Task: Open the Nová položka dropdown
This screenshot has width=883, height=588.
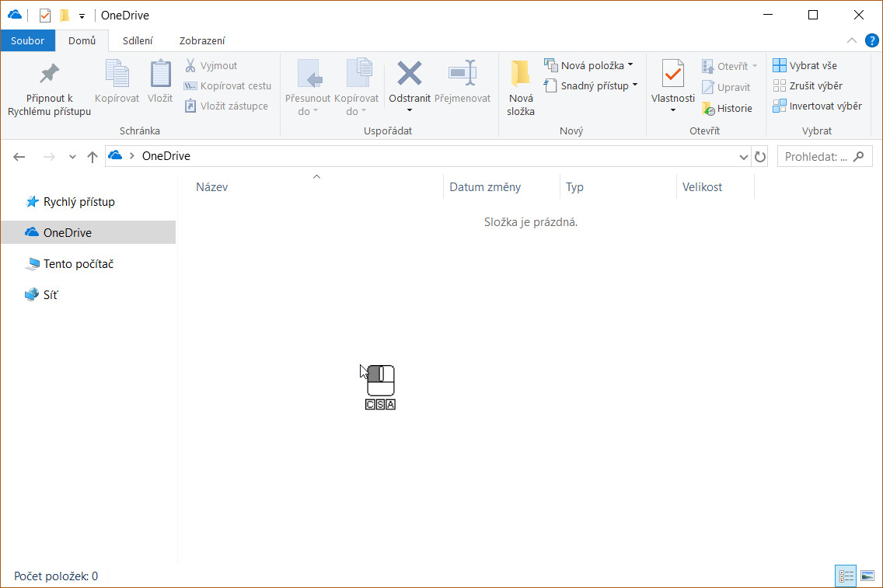Action: tap(589, 65)
